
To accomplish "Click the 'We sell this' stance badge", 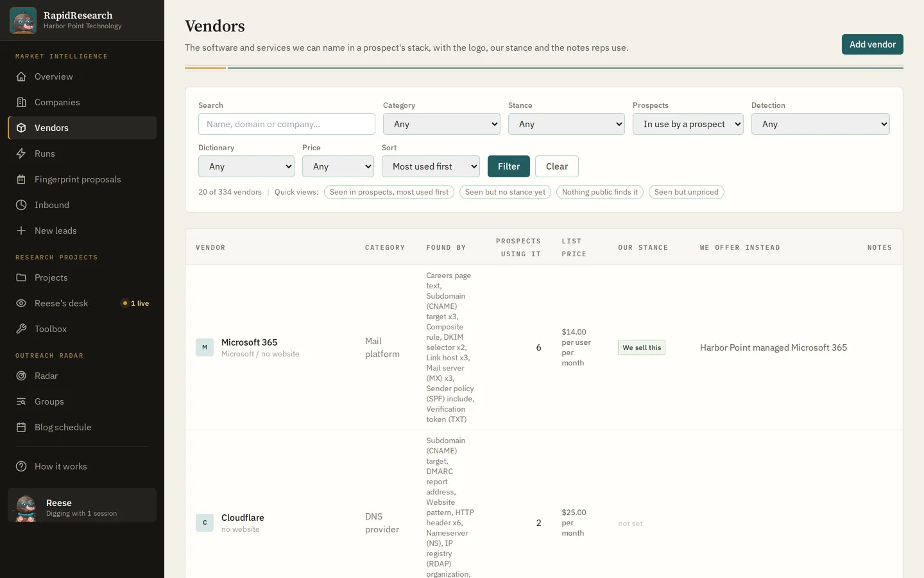I will click(x=642, y=347).
